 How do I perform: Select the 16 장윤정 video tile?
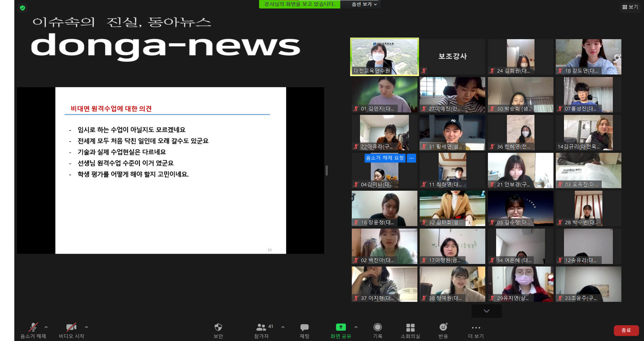pos(384,208)
